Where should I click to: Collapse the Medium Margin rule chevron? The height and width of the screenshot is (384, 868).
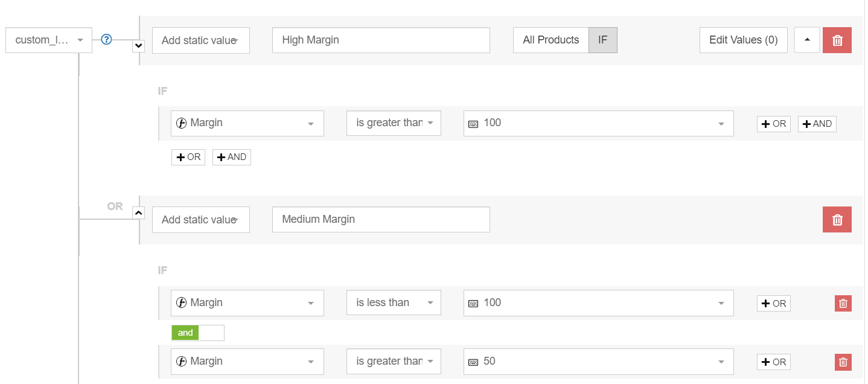(138, 213)
